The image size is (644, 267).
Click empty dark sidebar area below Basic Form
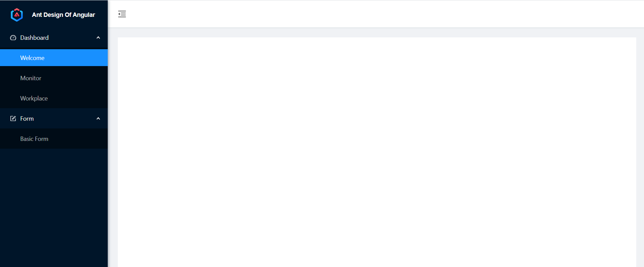click(x=54, y=208)
